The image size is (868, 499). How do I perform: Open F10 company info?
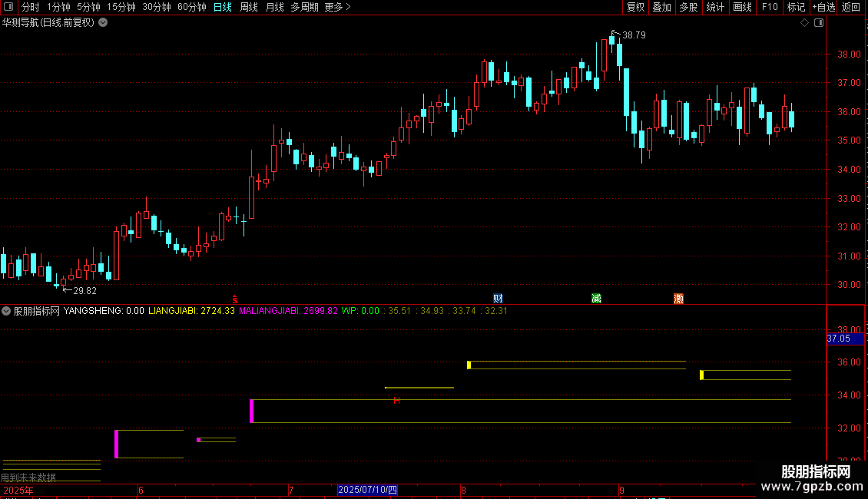pos(770,7)
